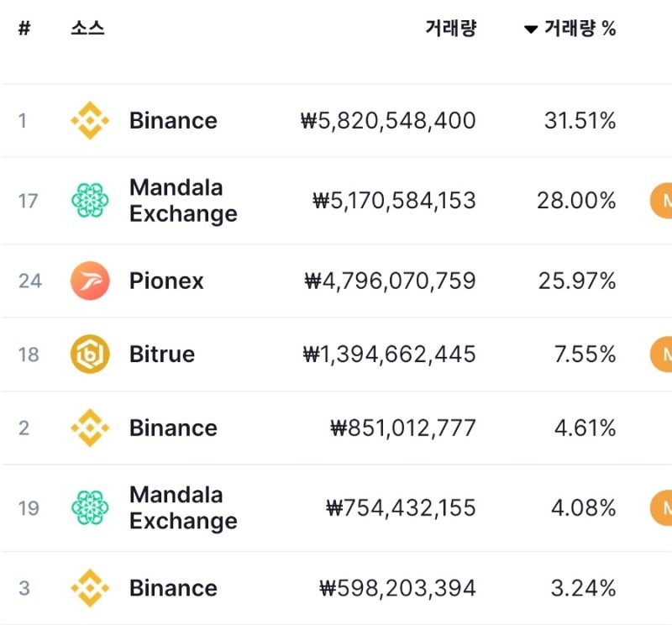
Task: Select the 31.51% volume percentage cell
Action: pos(580,120)
